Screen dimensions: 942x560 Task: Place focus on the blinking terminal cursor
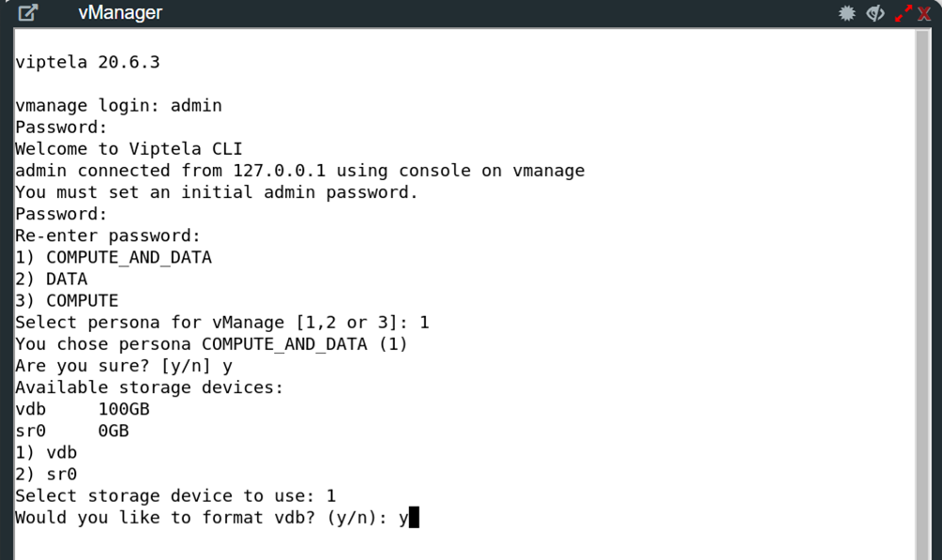coord(415,517)
